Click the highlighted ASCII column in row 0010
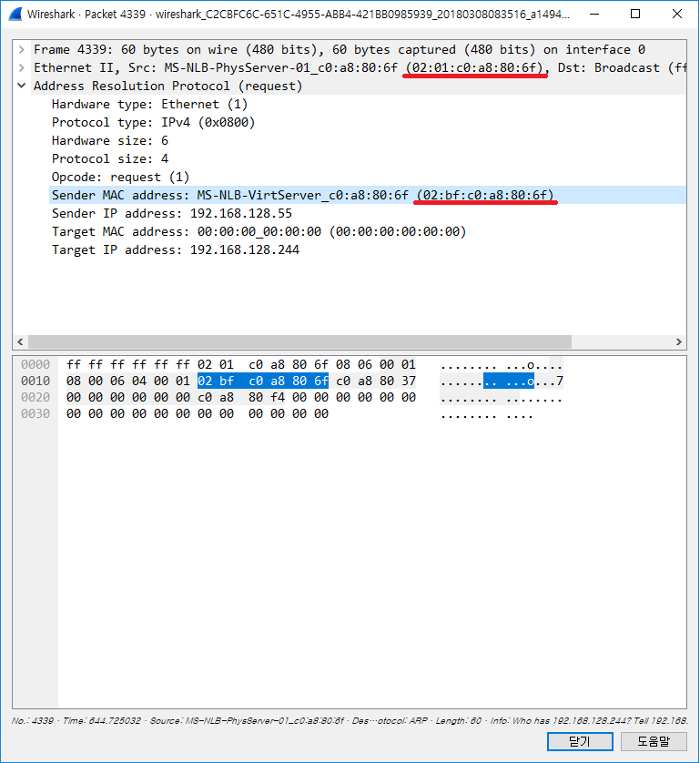This screenshot has width=700, height=763. 508,381
